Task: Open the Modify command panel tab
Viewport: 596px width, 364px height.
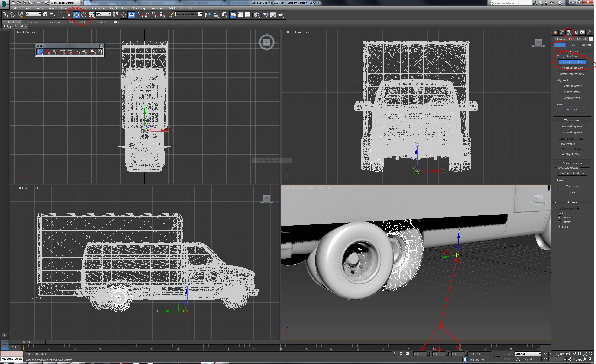Action: point(562,32)
